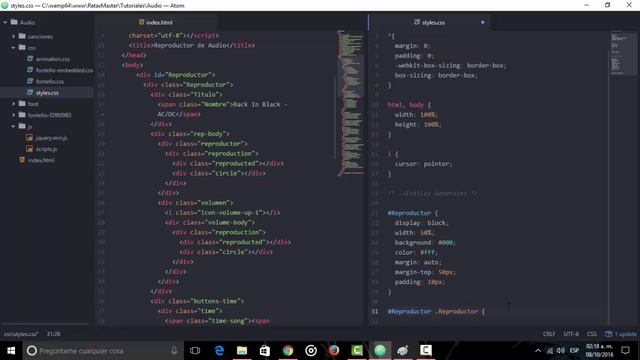Screen dimensions: 640x360
Task: Click the icon-volume-up-1 line in index.html
Action: (x=222, y=213)
